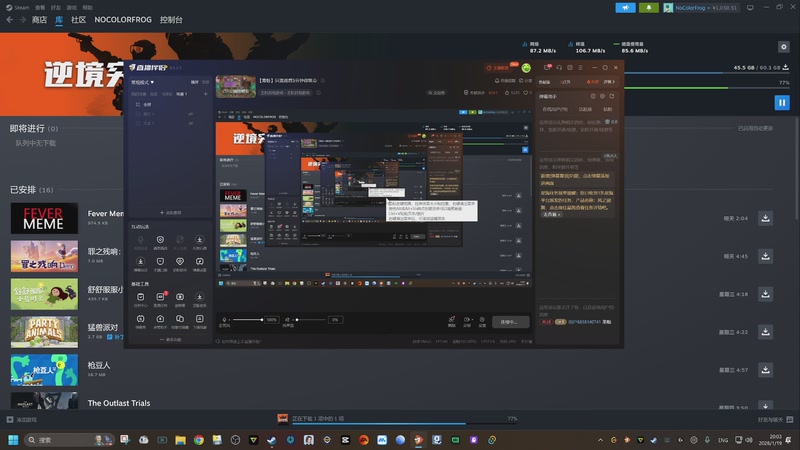Click 录制 record icon in streaming app
This screenshot has width=800, height=450.
pos(466,321)
